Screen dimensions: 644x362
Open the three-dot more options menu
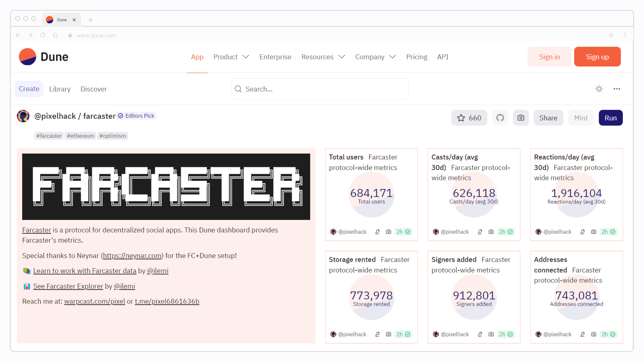pos(617,89)
